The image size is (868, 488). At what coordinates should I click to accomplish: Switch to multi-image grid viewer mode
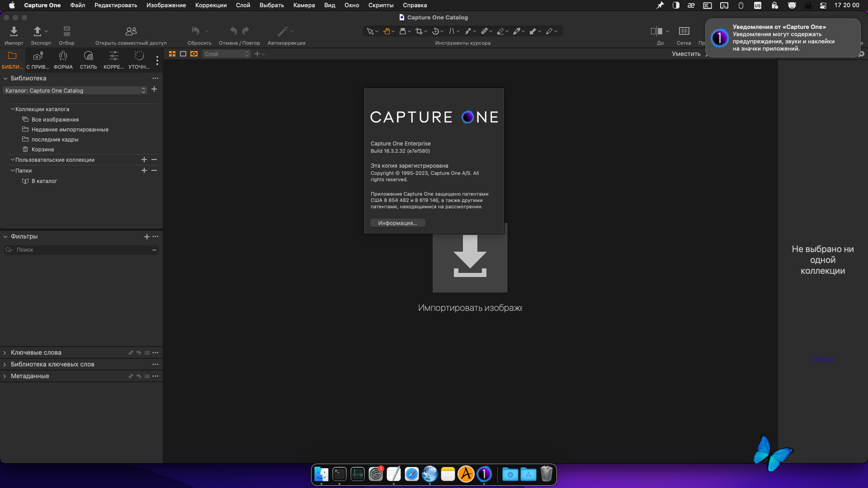[172, 54]
